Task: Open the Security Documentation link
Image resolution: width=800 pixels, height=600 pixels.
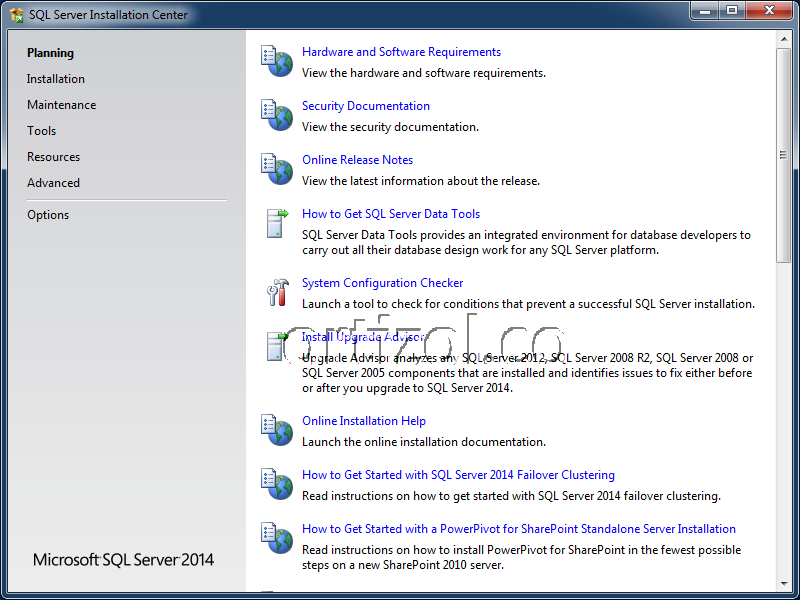Action: pyautogui.click(x=366, y=106)
